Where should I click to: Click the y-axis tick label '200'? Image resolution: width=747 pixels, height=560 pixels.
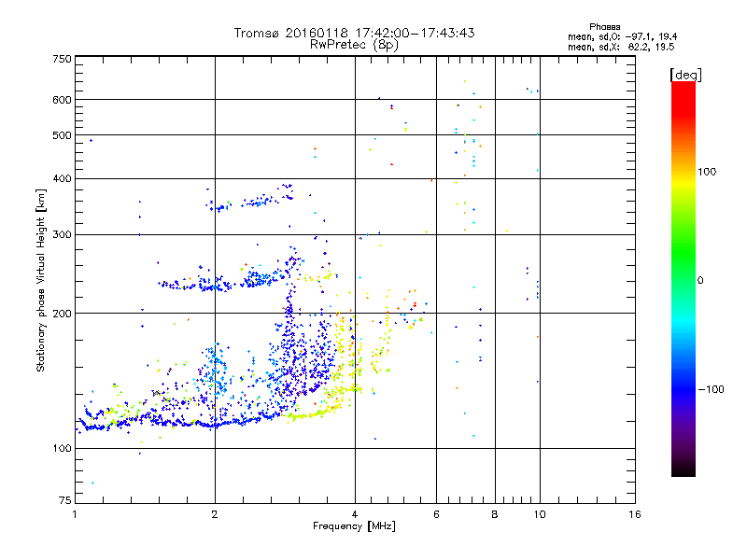click(x=62, y=314)
